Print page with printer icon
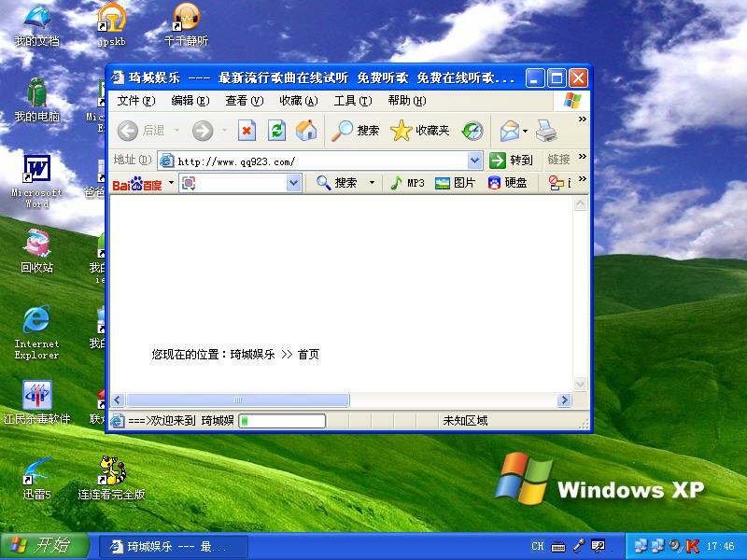The height and width of the screenshot is (560, 747). click(x=546, y=131)
